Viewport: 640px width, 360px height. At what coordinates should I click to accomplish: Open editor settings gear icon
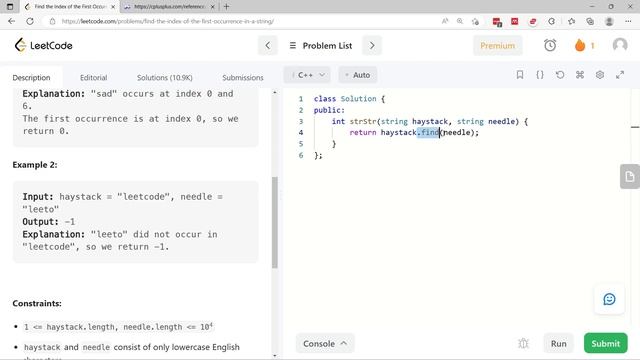pyautogui.click(x=600, y=75)
